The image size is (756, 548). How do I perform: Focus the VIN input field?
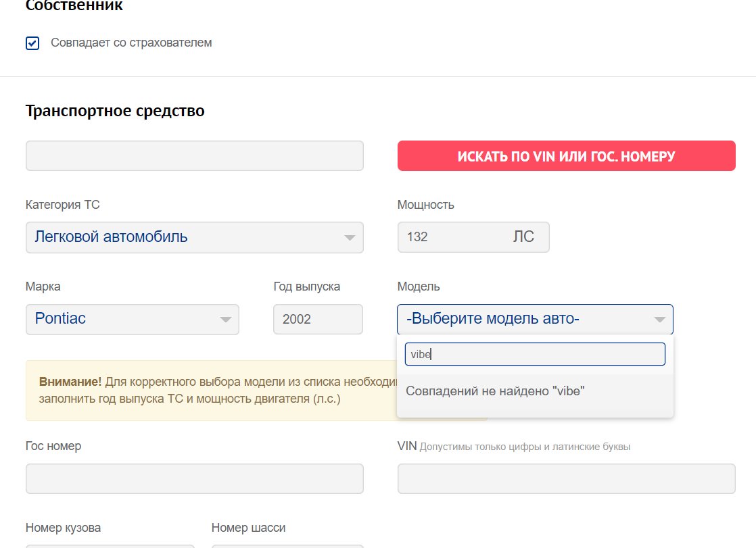click(566, 478)
